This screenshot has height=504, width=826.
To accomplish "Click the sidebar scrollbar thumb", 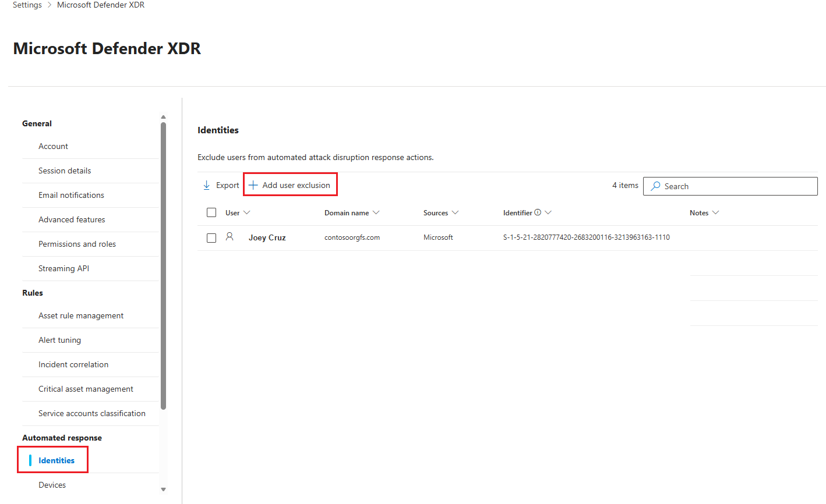I will pos(163,265).
